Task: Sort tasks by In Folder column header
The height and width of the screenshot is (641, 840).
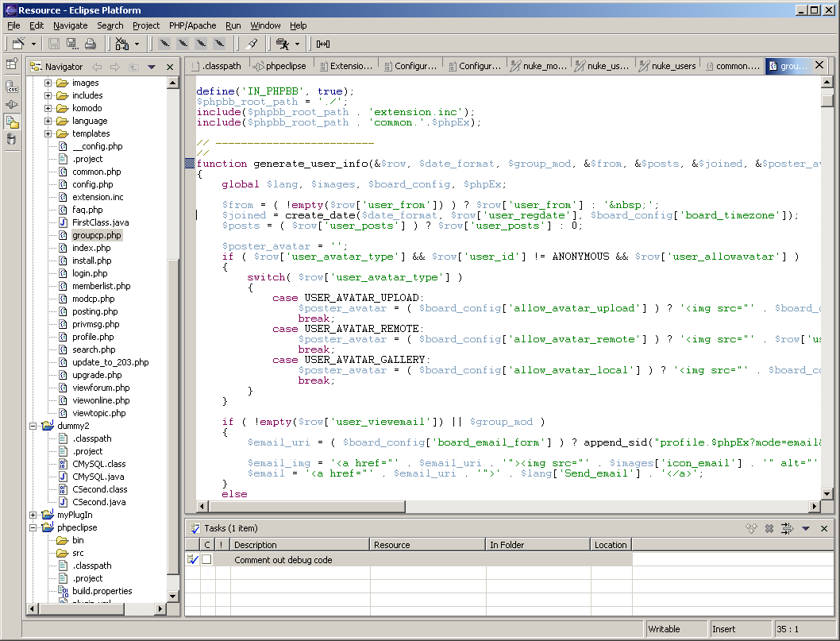Action: (538, 545)
